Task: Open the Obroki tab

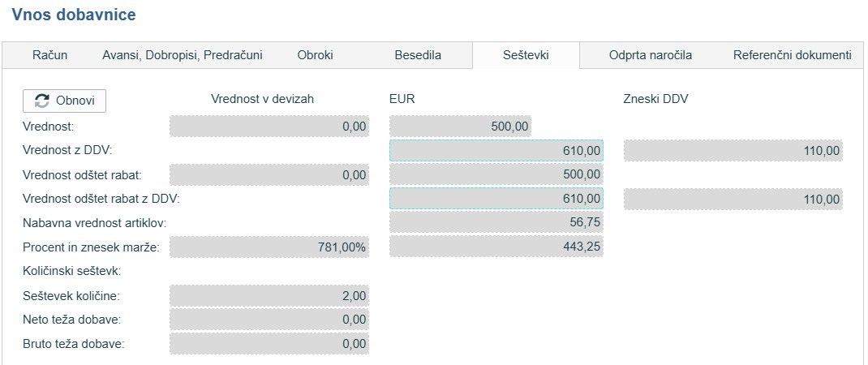Action: click(x=315, y=55)
